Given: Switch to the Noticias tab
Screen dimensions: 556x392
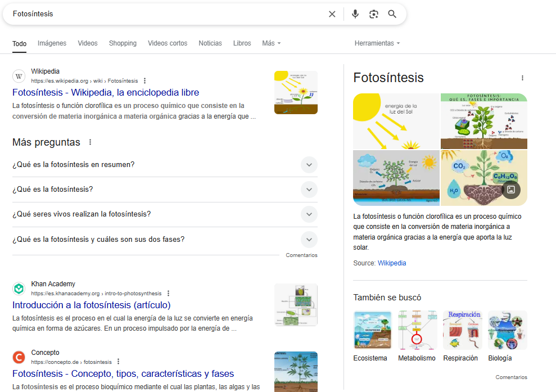Looking at the screenshot, I should tap(210, 43).
